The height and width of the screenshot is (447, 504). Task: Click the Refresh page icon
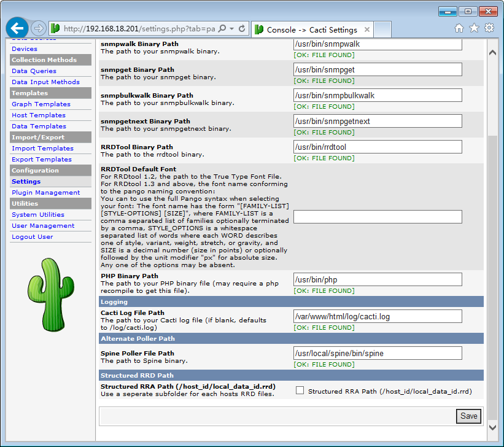point(242,29)
